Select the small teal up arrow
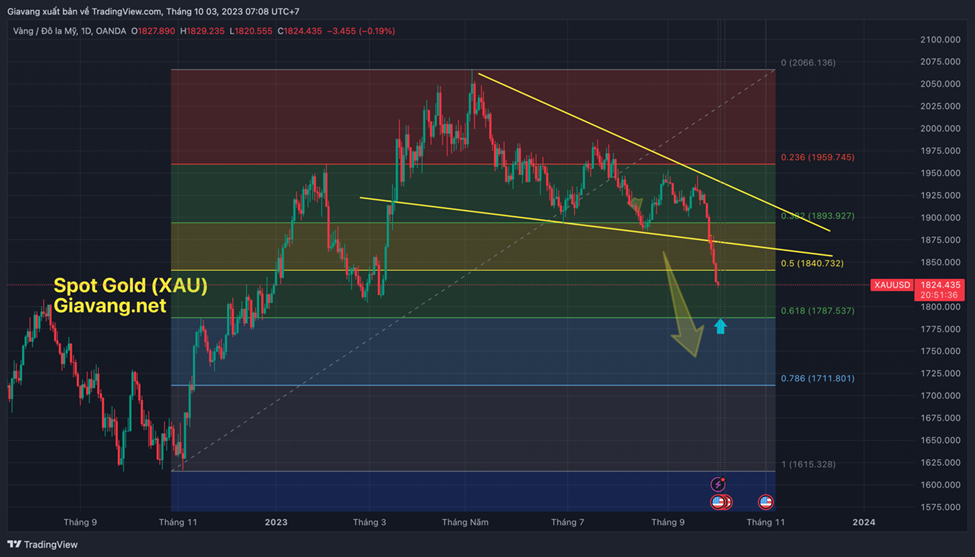 point(720,326)
